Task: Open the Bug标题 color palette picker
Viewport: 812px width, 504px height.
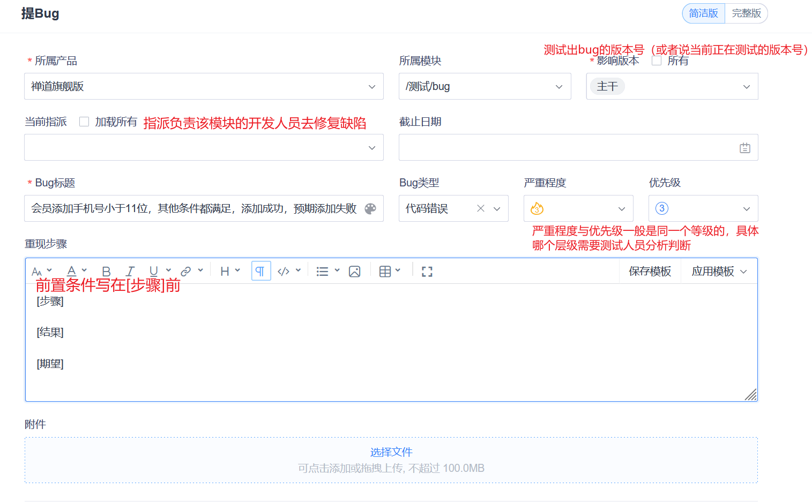Action: click(370, 209)
